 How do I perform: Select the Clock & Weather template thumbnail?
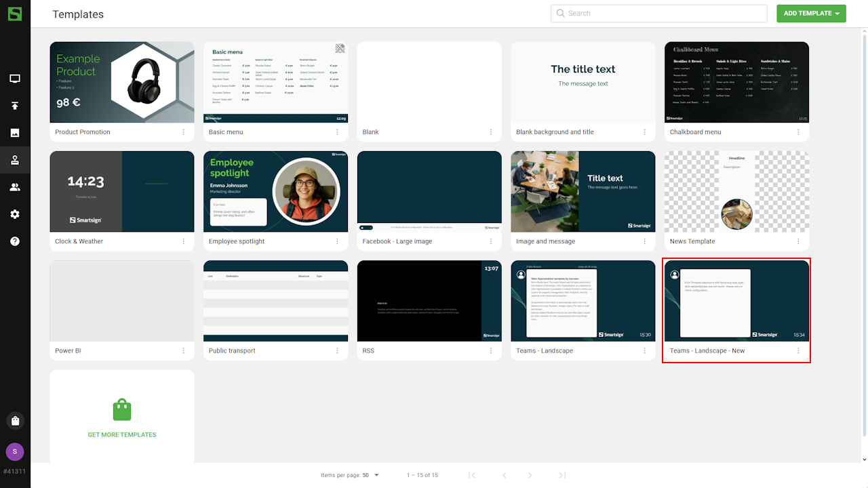122,192
